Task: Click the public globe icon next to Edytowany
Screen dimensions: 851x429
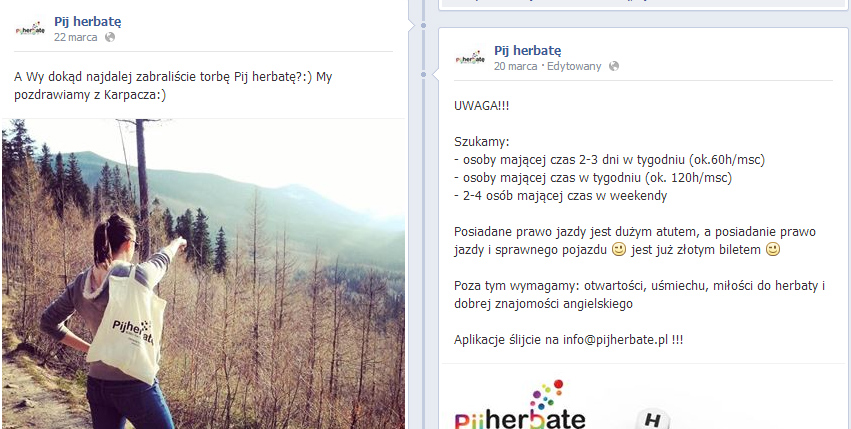Action: (x=614, y=66)
